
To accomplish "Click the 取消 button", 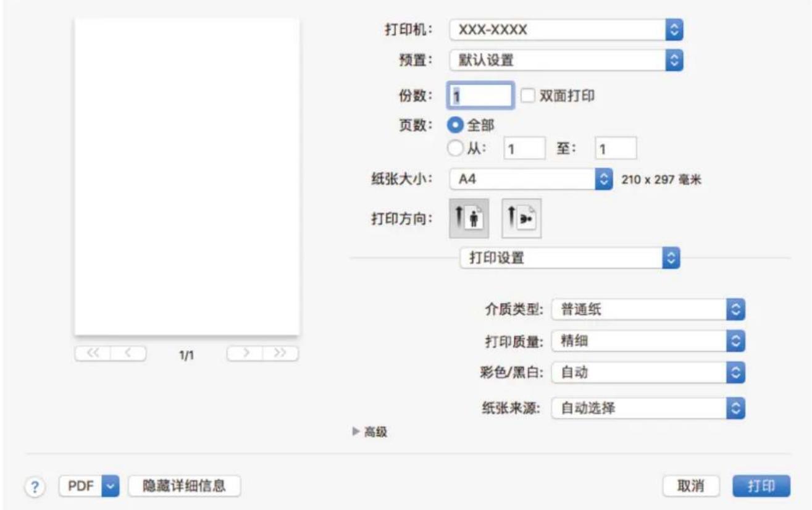I will pyautogui.click(x=692, y=486).
